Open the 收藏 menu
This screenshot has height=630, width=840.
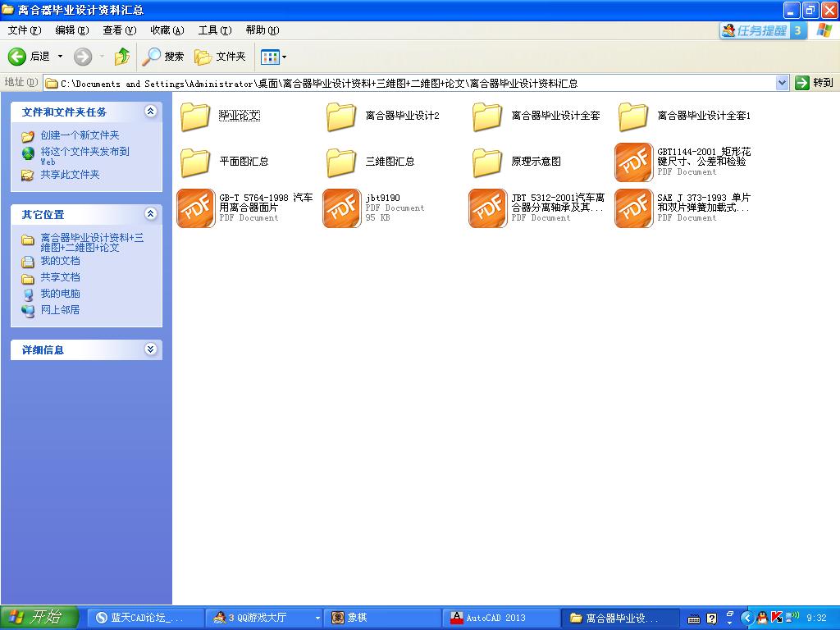point(167,30)
